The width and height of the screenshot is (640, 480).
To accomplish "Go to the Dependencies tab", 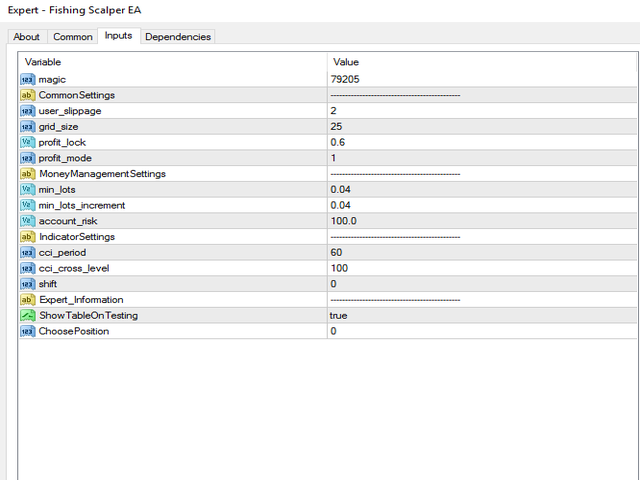I will coord(178,37).
